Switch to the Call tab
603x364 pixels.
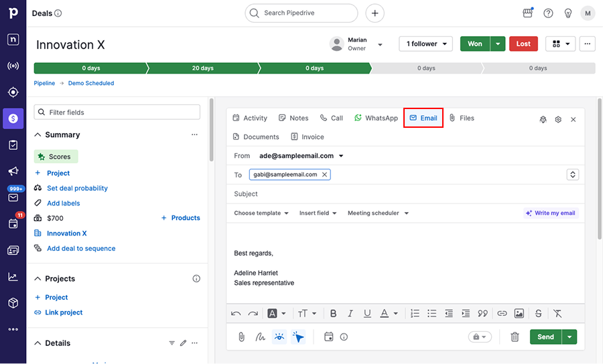[332, 118]
